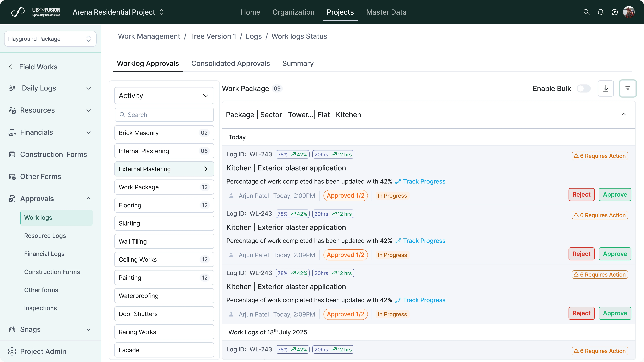Image resolution: width=644 pixels, height=362 pixels.
Task: Expand the Snags sidebar section
Action: [x=89, y=329]
